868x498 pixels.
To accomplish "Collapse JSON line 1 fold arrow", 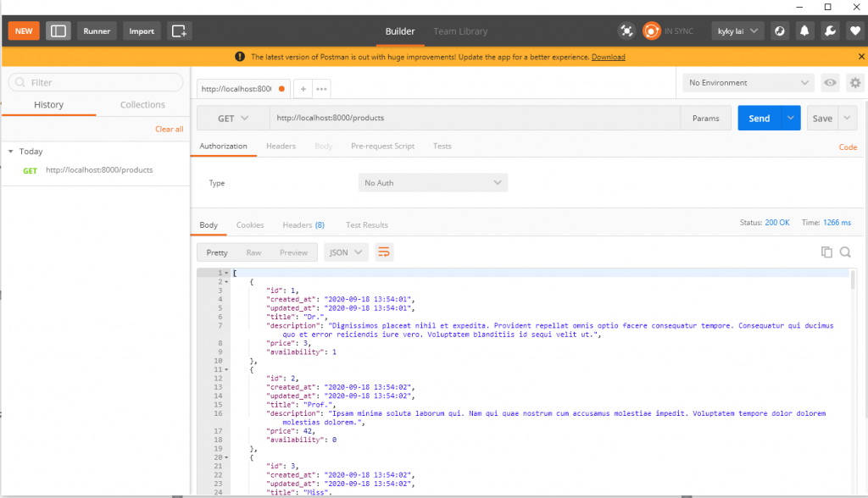I will 226,273.
